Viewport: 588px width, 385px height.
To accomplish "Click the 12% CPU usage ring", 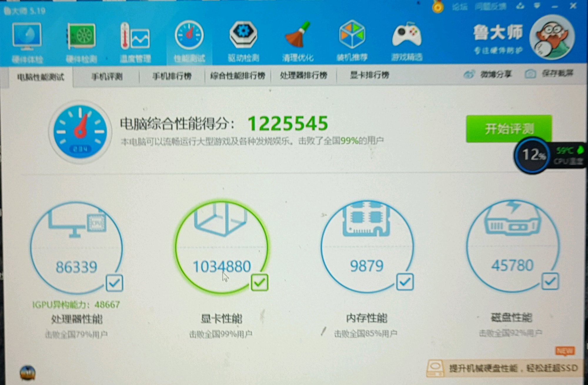I will click(x=532, y=155).
